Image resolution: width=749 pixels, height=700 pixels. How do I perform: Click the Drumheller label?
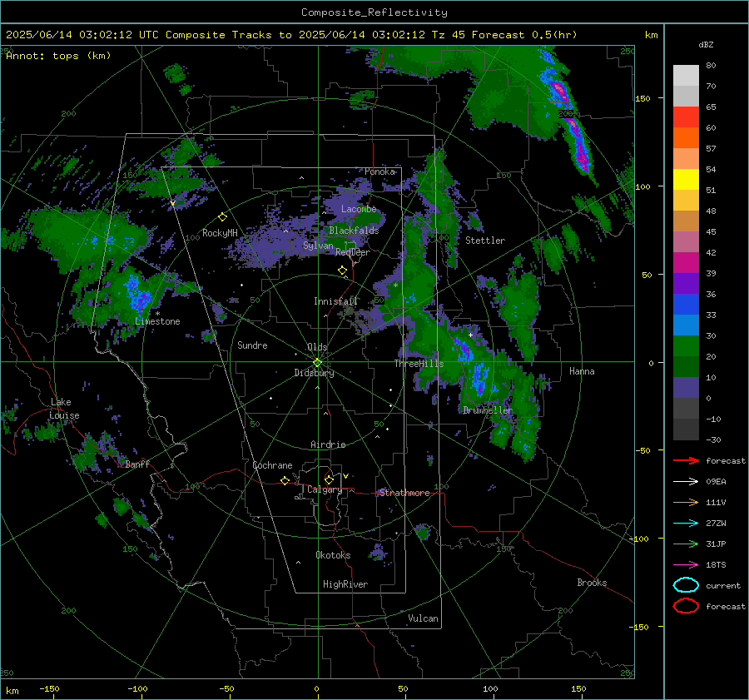[488, 410]
